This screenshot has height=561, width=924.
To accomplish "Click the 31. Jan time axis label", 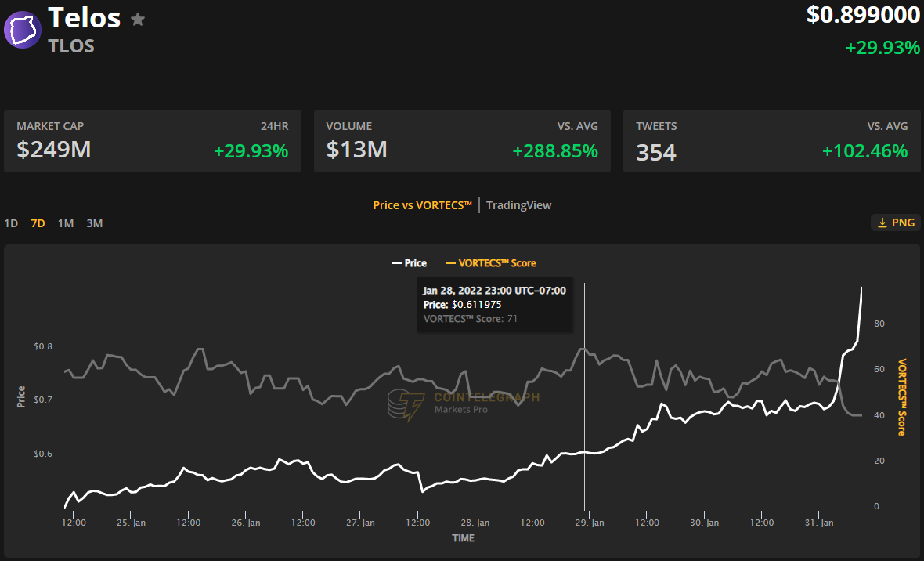I will [x=819, y=523].
